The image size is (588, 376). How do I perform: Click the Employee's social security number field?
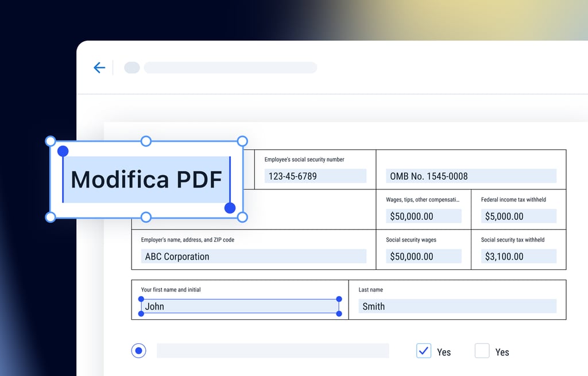[x=315, y=176]
